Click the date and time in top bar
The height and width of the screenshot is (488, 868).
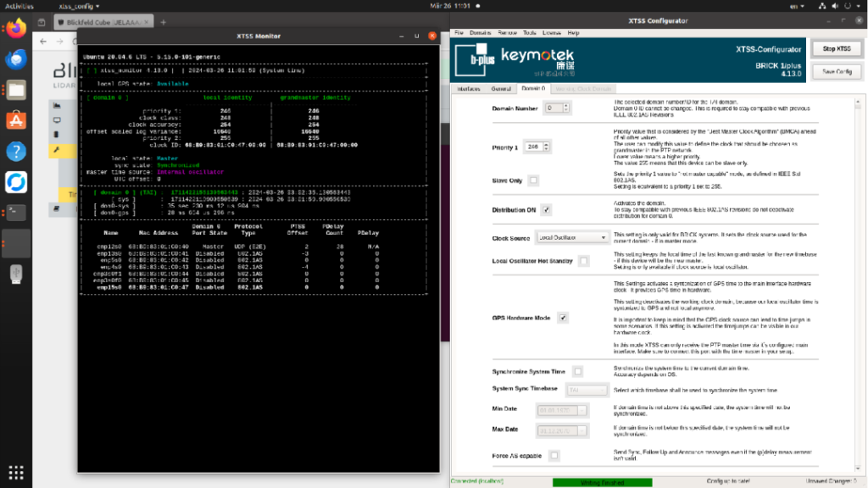(x=450, y=6)
